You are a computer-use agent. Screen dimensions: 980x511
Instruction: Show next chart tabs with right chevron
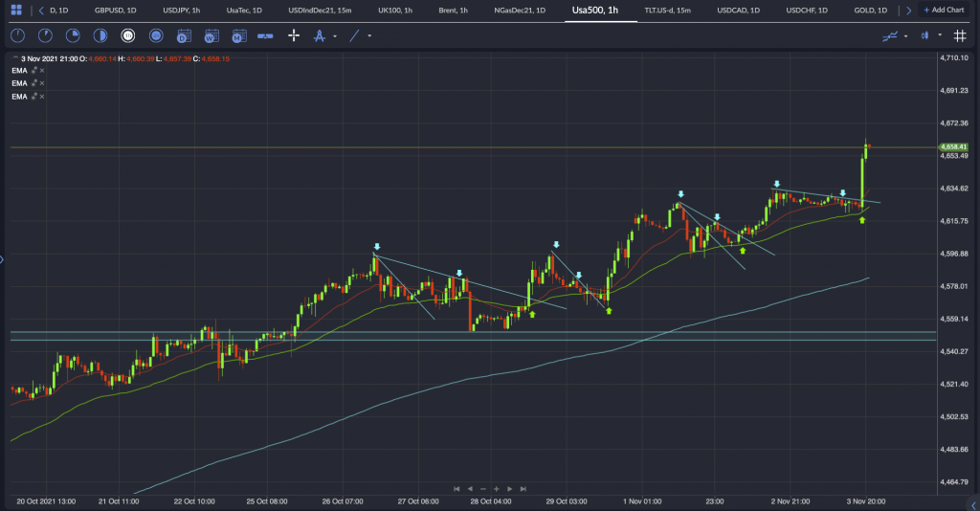pyautogui.click(x=909, y=11)
